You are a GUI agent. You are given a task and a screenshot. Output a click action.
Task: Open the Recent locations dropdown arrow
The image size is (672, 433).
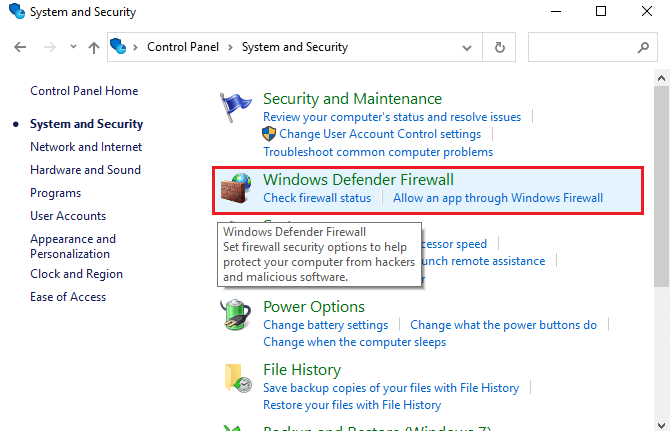pyautogui.click(x=73, y=47)
